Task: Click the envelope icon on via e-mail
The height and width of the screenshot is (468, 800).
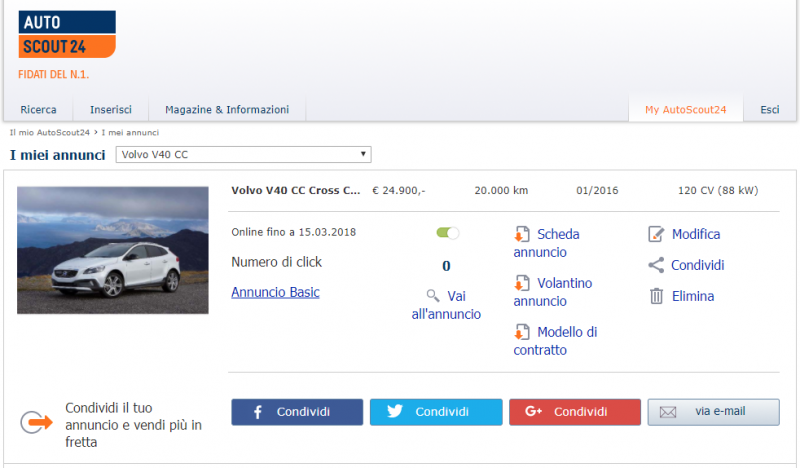Action: [x=668, y=412]
